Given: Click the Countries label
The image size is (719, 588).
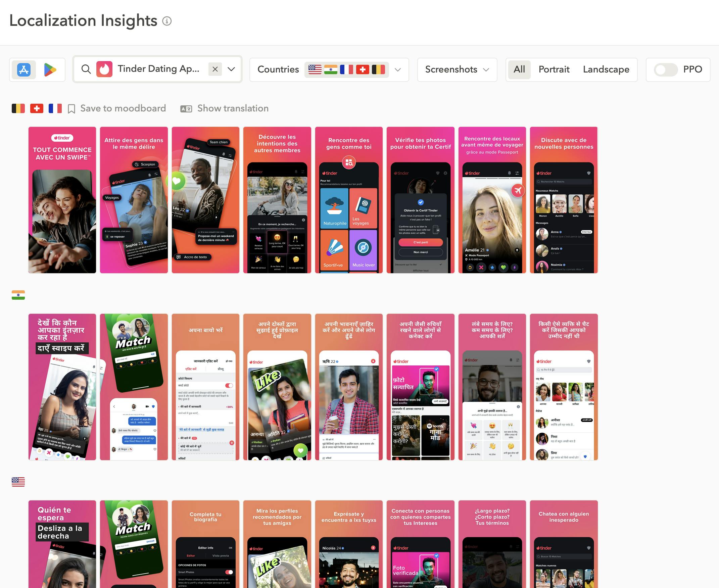Looking at the screenshot, I should tap(278, 69).
